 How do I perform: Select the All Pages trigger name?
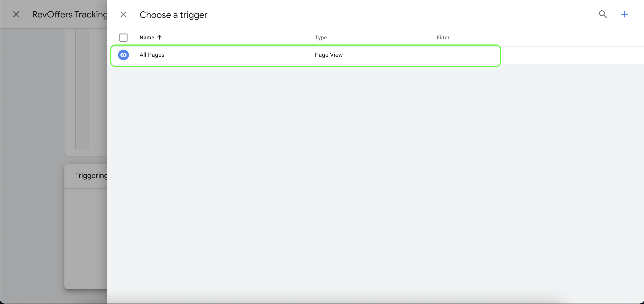[152, 55]
